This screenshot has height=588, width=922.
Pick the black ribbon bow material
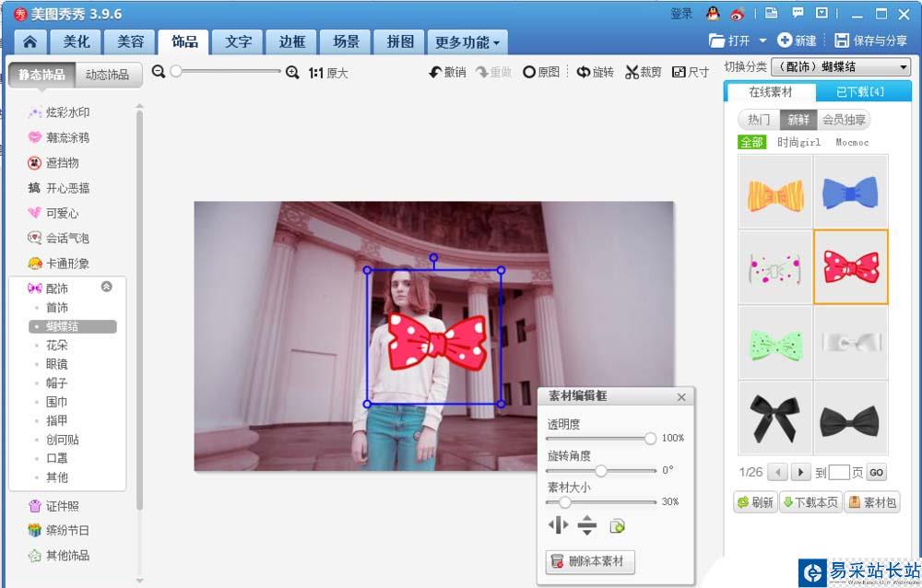pyautogui.click(x=775, y=417)
